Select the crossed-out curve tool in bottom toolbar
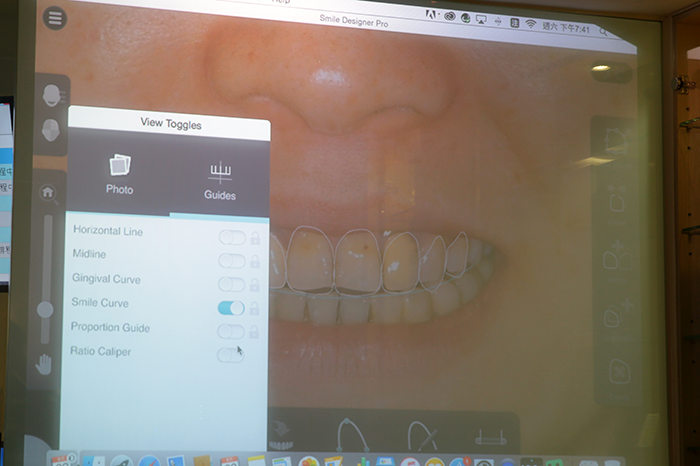This screenshot has width=700, height=466. click(421, 436)
